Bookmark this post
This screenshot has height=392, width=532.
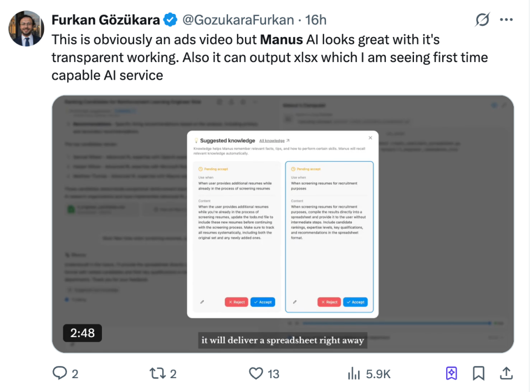(479, 374)
